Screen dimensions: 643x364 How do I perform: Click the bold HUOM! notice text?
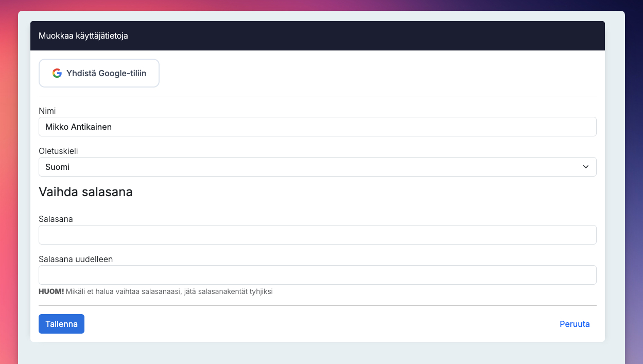(51, 291)
